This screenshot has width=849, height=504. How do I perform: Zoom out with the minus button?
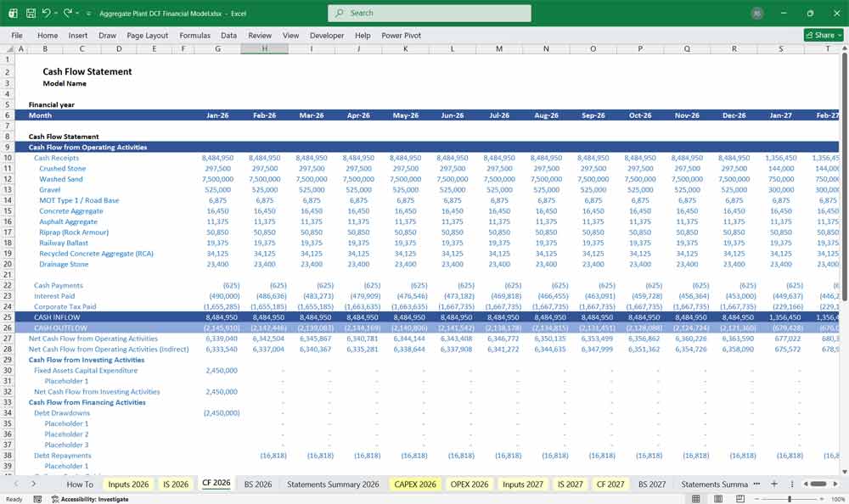coord(757,499)
